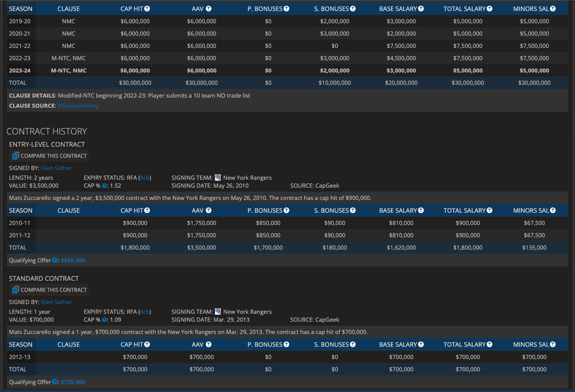Click New York Rangers logo in entry-level contract

coord(218,178)
